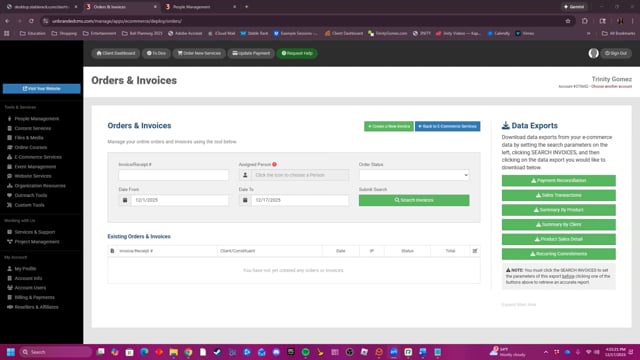Click the Create a New Invoice button
The width and height of the screenshot is (640, 360).
coord(389,126)
